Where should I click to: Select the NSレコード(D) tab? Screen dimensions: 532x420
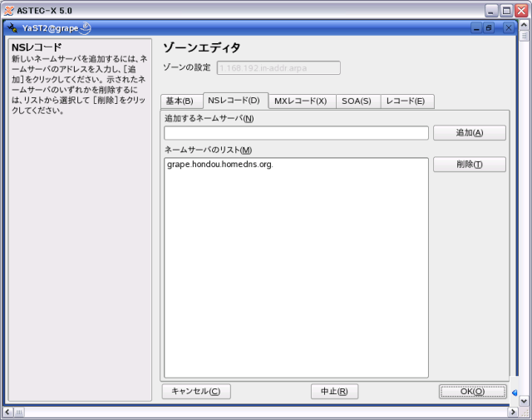pos(234,101)
